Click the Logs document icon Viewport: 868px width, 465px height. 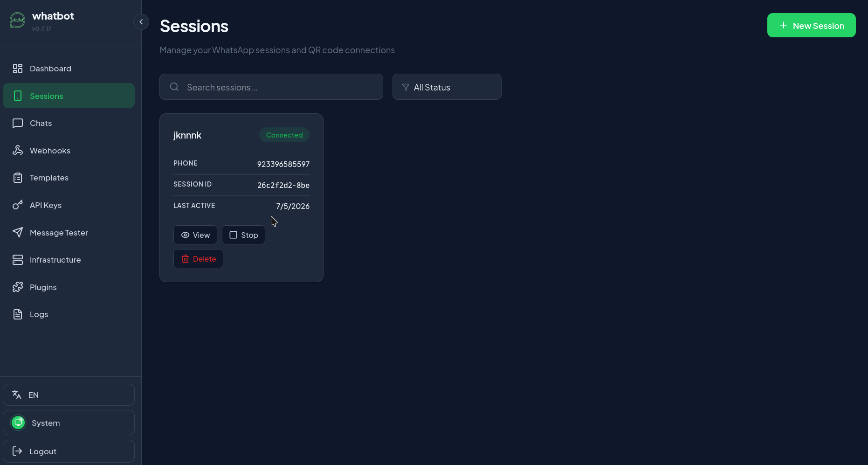(x=18, y=314)
